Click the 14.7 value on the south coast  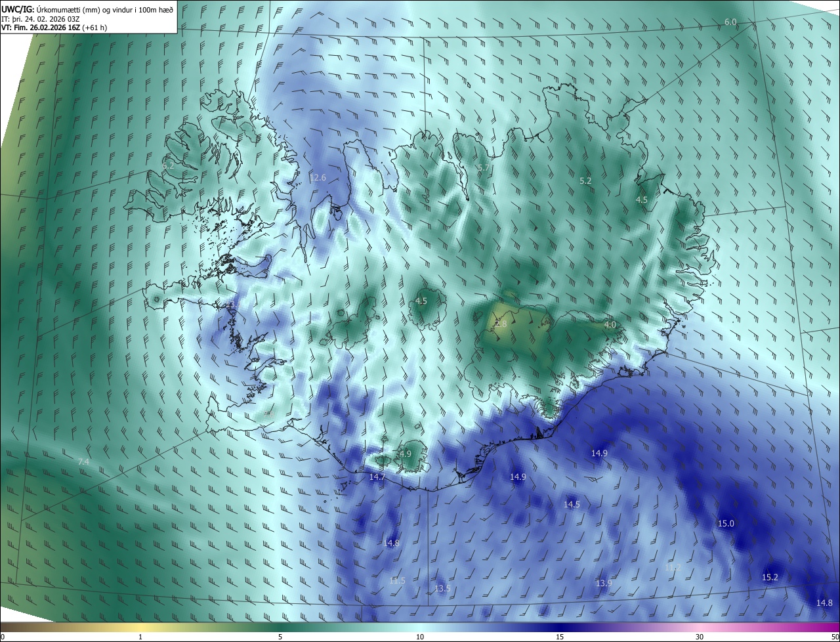[x=377, y=477]
